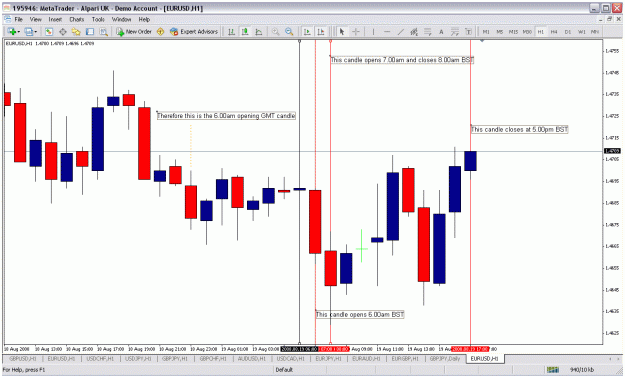Select the Fibonacci Retracement tool
Image resolution: width=625 pixels, height=376 pixels.
coord(428,31)
